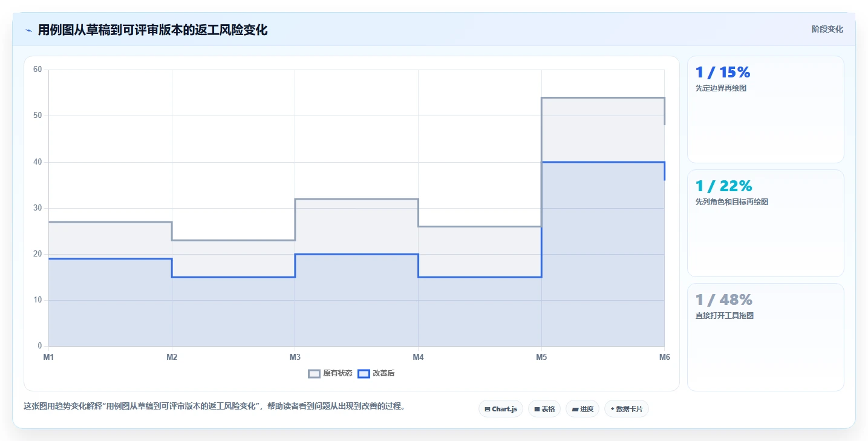The height and width of the screenshot is (441, 868).
Task: Click the chart title 用例图从草稿到可评审版本的返工风险变化
Action: 152,30
